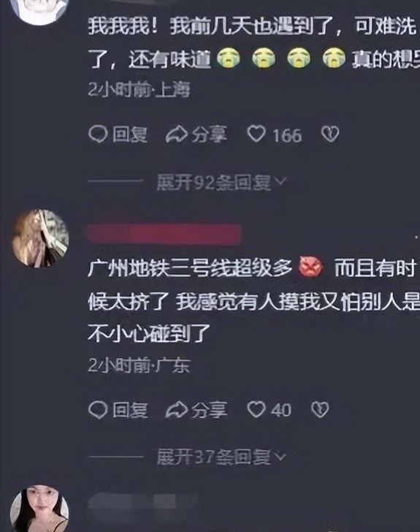Open avatar of Guangzhou metro commenter
Image resolution: width=420 pixels, height=532 pixels.
41,238
